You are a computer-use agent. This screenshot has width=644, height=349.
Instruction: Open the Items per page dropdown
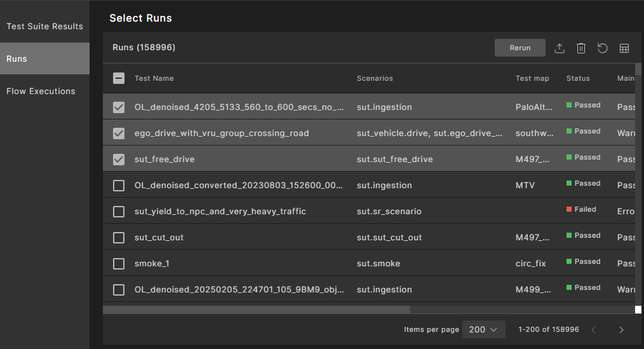click(483, 329)
